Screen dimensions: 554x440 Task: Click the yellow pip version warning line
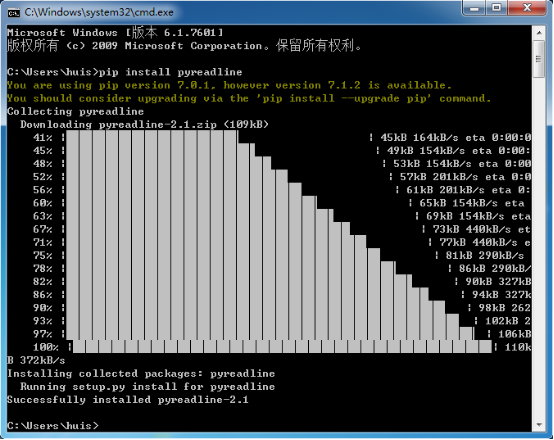229,85
